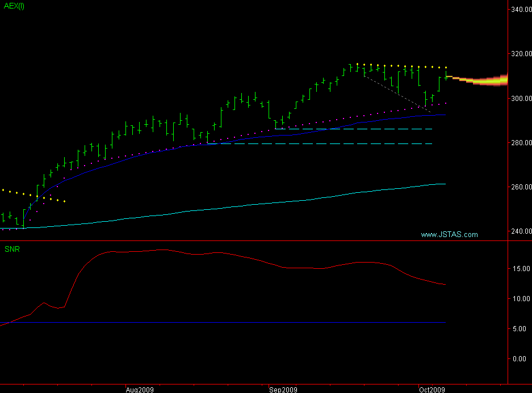Click the yellow-red forecast cloud at right

click(x=488, y=81)
